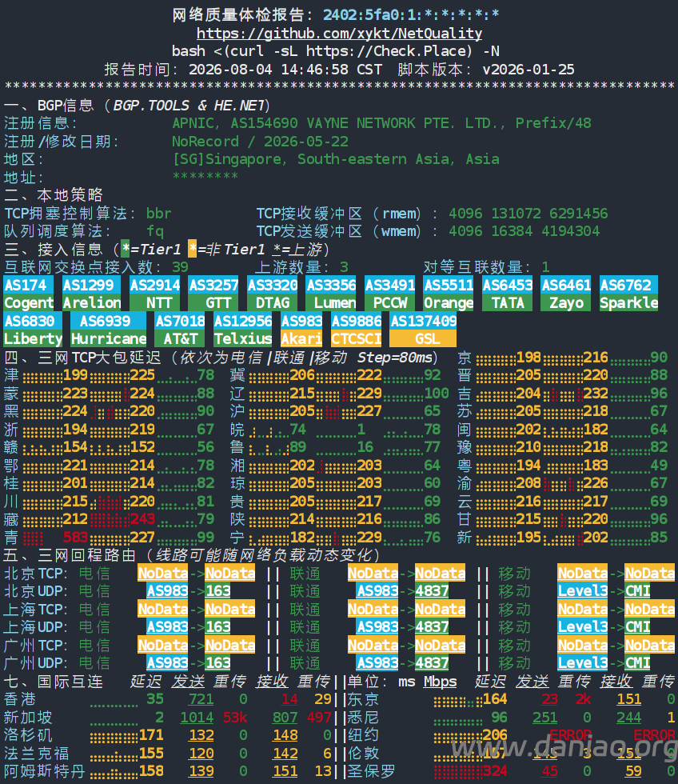Viewport: 678px width, 784px height.
Task: Click the 津 telecom latency 199
Action: click(x=75, y=375)
